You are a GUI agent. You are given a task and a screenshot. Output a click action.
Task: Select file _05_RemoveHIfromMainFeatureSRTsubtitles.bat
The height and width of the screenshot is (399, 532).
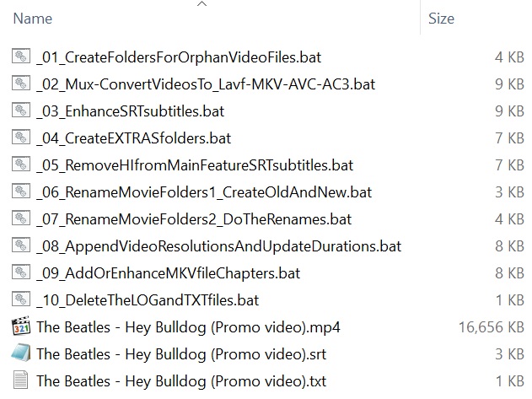(x=195, y=165)
